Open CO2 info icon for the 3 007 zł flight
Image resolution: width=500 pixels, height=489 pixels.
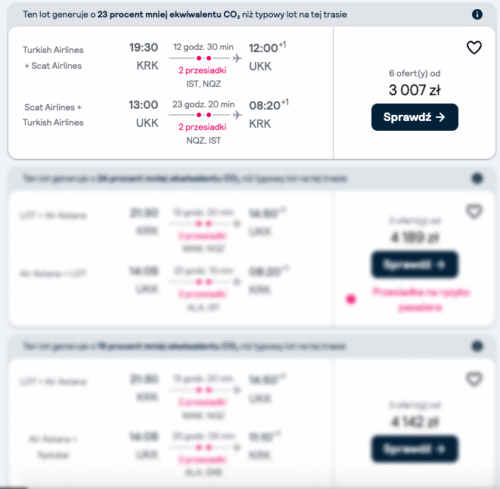click(x=477, y=14)
